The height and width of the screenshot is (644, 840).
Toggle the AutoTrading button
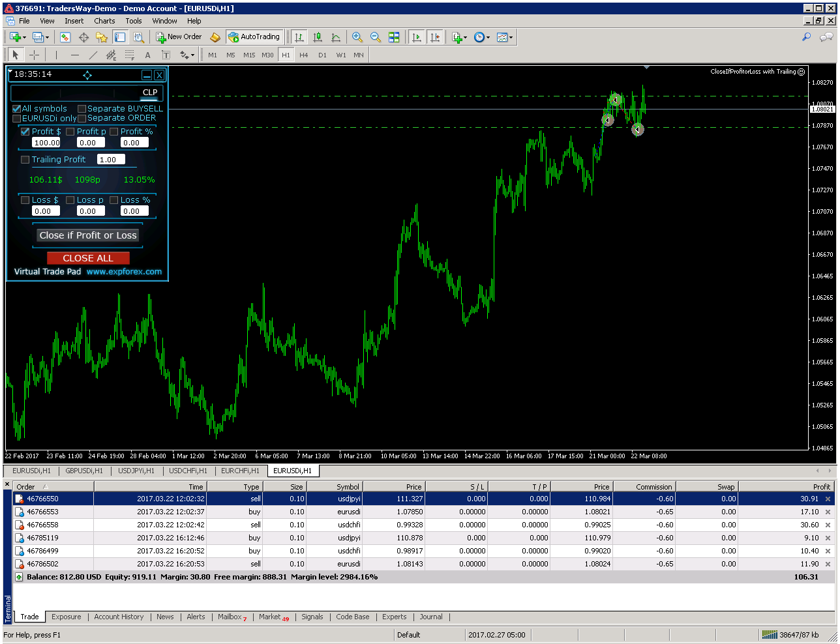[x=254, y=37]
